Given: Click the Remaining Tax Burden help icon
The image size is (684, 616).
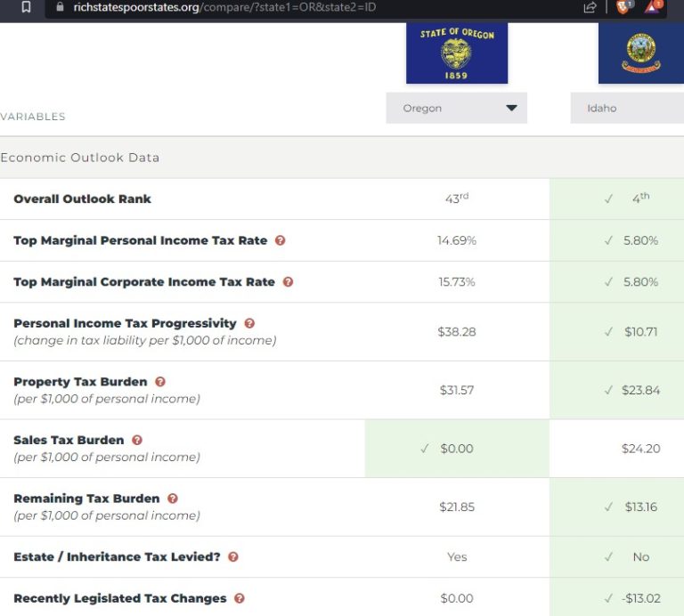Looking at the screenshot, I should pos(173,498).
